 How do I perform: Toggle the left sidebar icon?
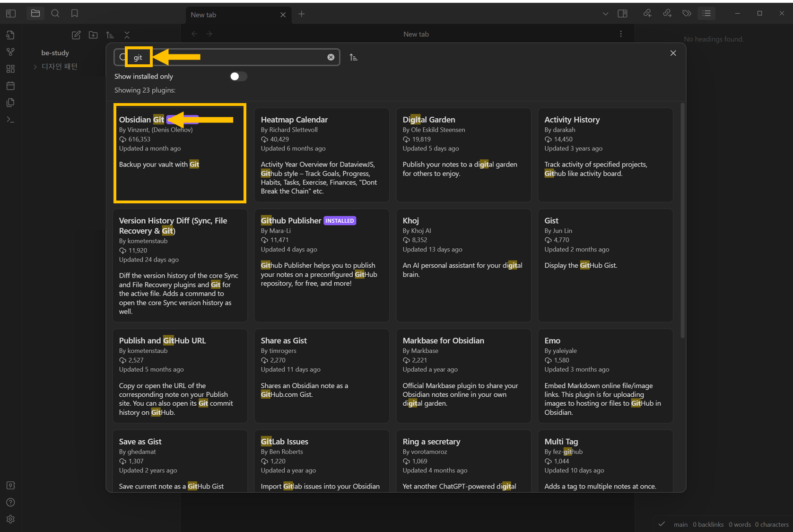click(x=11, y=14)
